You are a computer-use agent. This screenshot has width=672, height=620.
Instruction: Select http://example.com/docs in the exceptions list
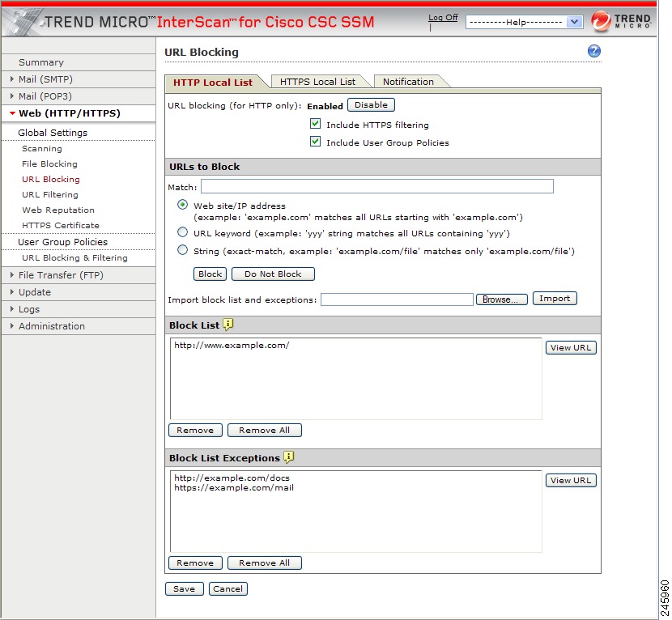pos(232,478)
